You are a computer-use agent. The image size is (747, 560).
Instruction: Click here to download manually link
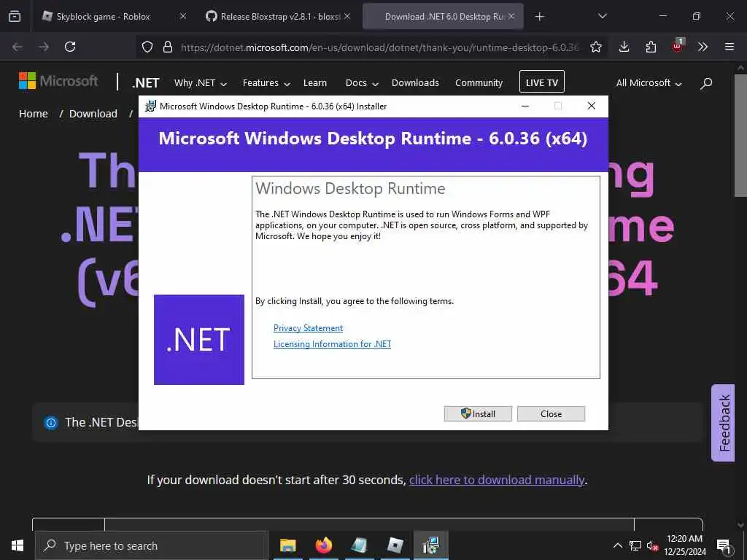click(x=496, y=480)
